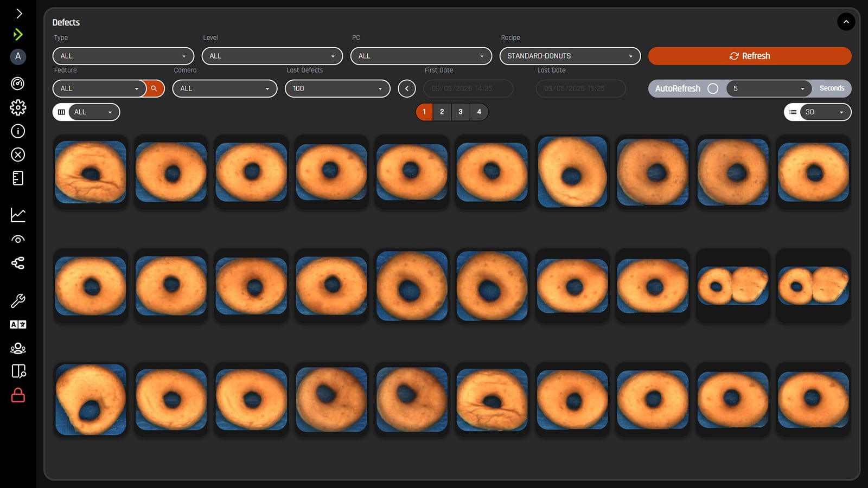Viewport: 868px width, 488px height.
Task: Click the orange Refresh button
Action: tap(750, 56)
